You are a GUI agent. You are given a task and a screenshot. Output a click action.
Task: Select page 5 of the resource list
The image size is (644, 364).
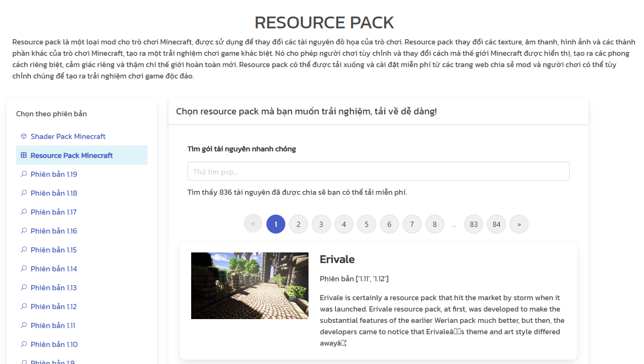point(366,224)
